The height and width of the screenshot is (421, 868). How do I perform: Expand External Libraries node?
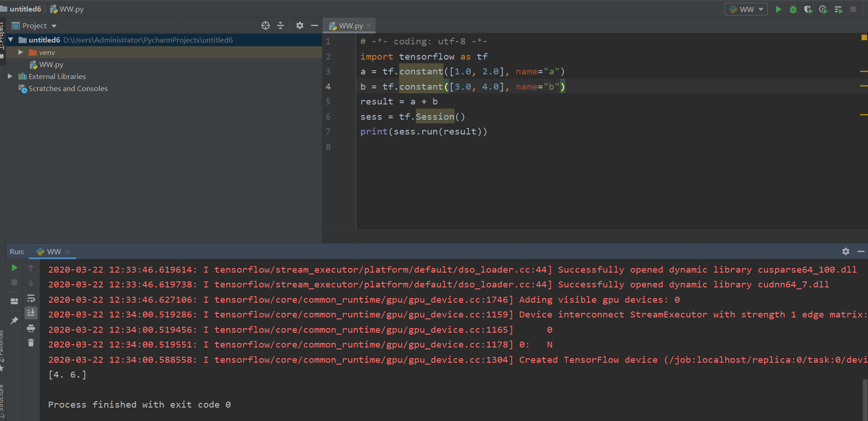tap(10, 76)
